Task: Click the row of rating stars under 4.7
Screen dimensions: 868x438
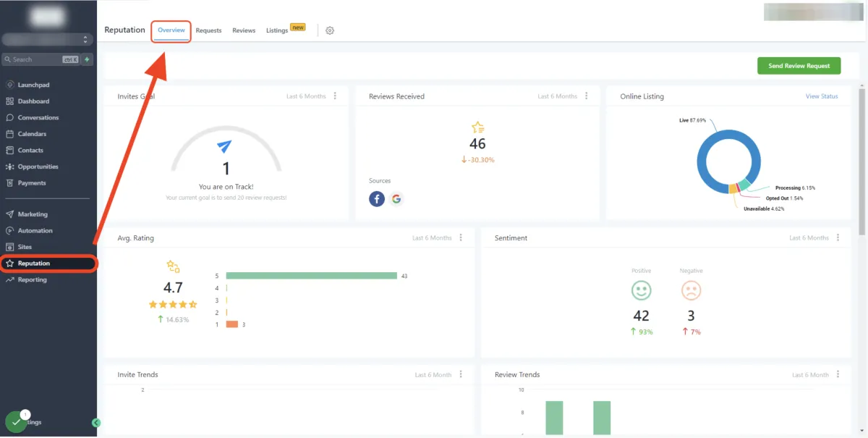Action: pyautogui.click(x=173, y=305)
